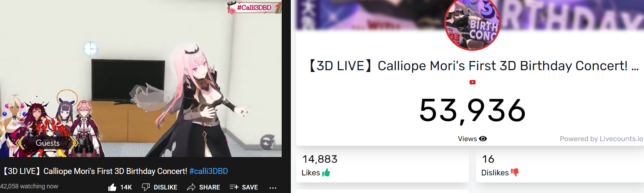
Task: Click the red Dislikes thumbs-down icon
Action: click(x=515, y=172)
